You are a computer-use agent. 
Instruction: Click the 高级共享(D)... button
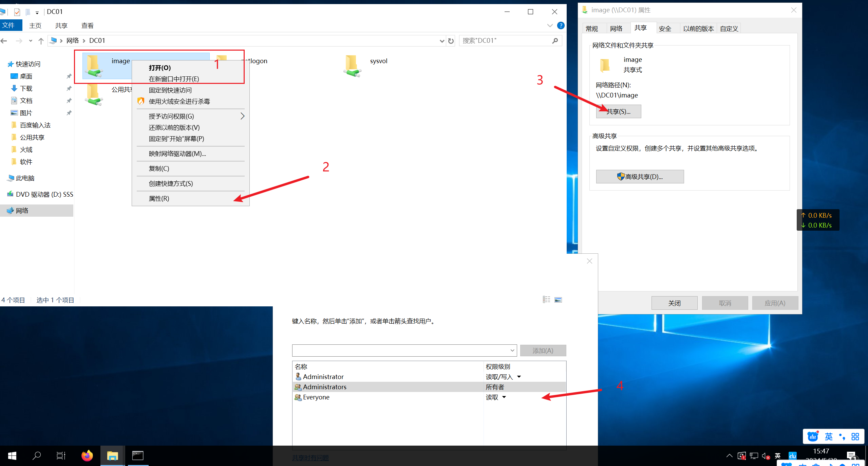click(640, 177)
